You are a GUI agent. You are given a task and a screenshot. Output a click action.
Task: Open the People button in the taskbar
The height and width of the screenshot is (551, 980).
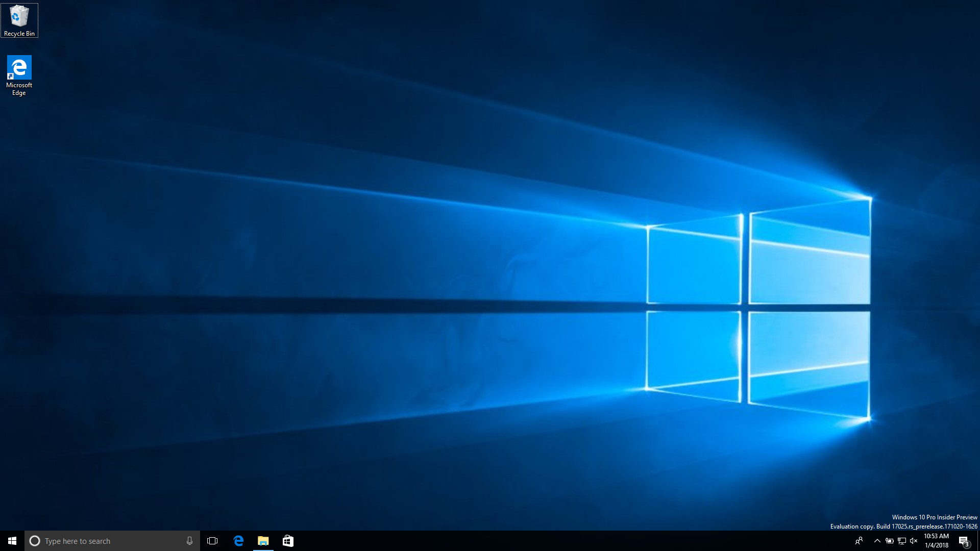(859, 541)
